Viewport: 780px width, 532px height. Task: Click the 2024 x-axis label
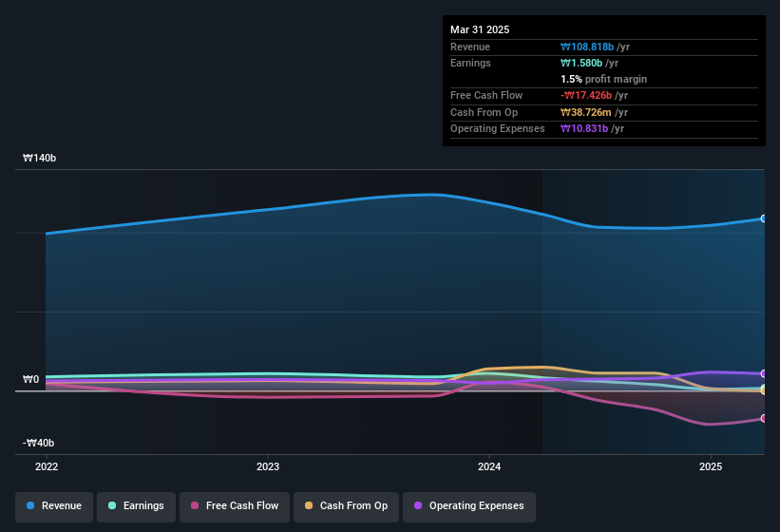coord(489,466)
